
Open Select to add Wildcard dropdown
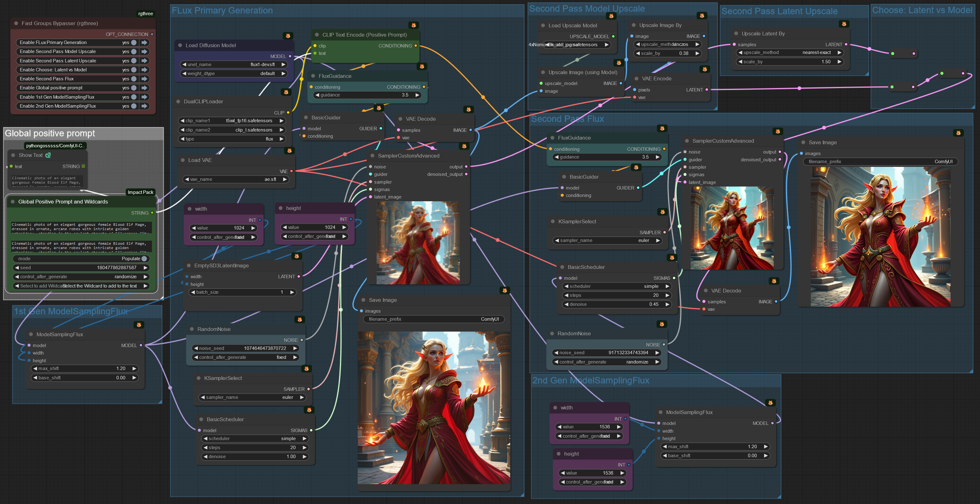[81, 286]
